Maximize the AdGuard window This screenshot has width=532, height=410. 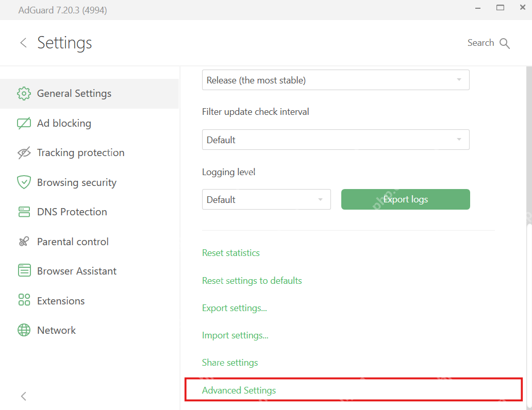click(x=500, y=7)
